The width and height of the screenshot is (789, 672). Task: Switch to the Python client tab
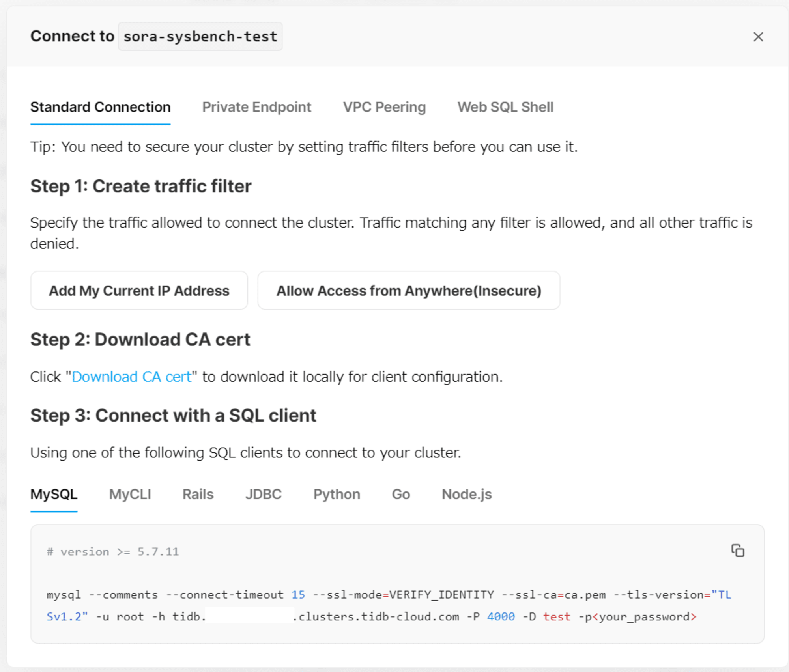(337, 495)
